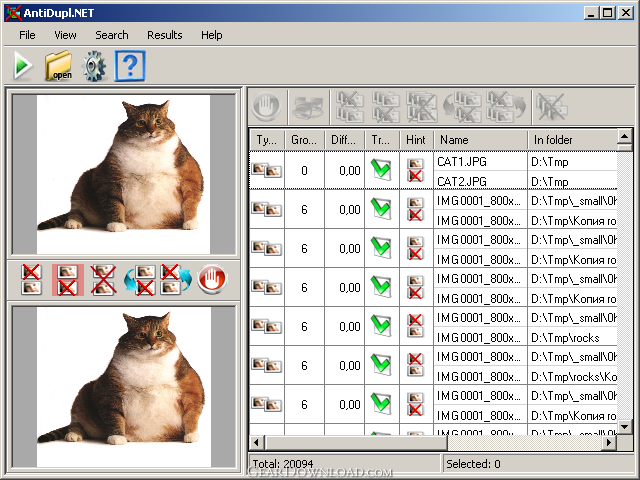This screenshot has width=640, height=480.
Task: Start the duplicate search with the green play icon
Action: click(23, 67)
